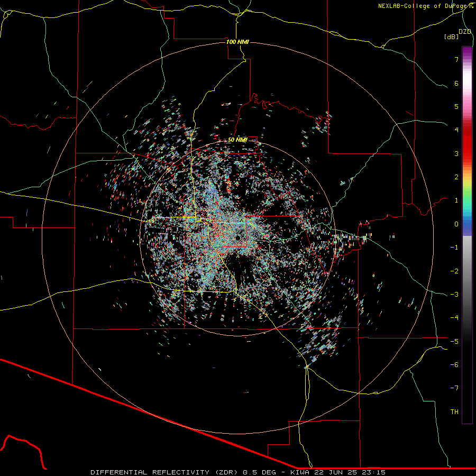Screen dimensions: 476x476
Task: Click the DZD label above the color scale
Action: [465, 32]
